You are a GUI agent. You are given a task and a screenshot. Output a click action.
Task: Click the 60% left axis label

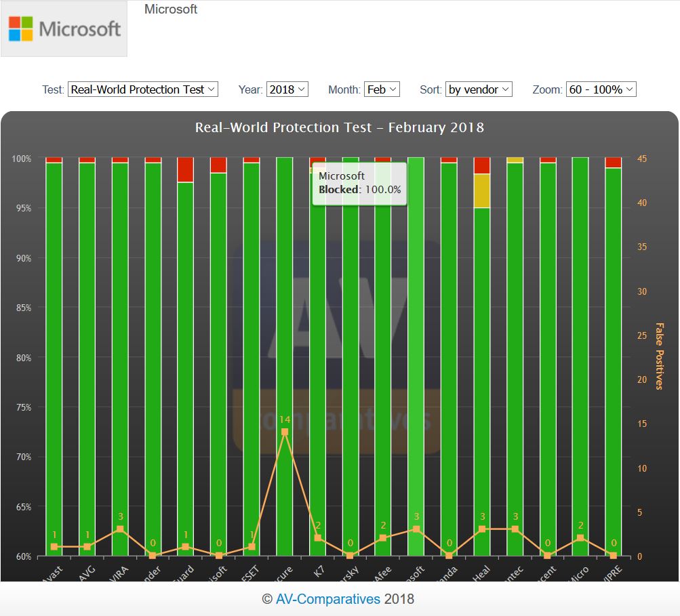coord(24,556)
